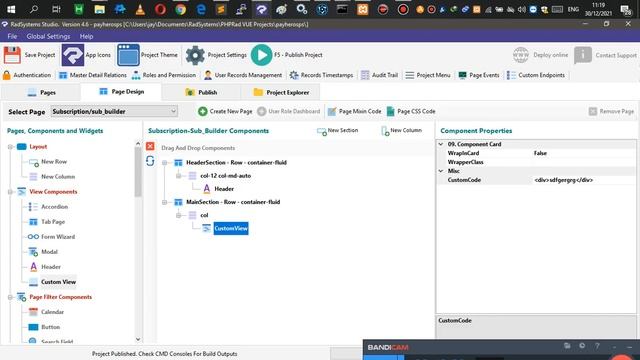Collapse 09. Component Card property group

click(x=441, y=144)
